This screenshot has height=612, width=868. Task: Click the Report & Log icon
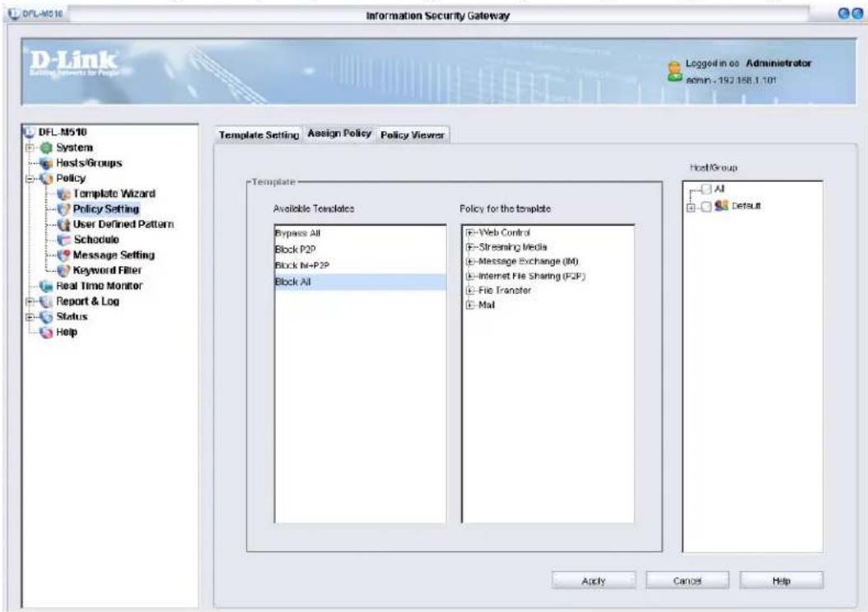(x=46, y=301)
